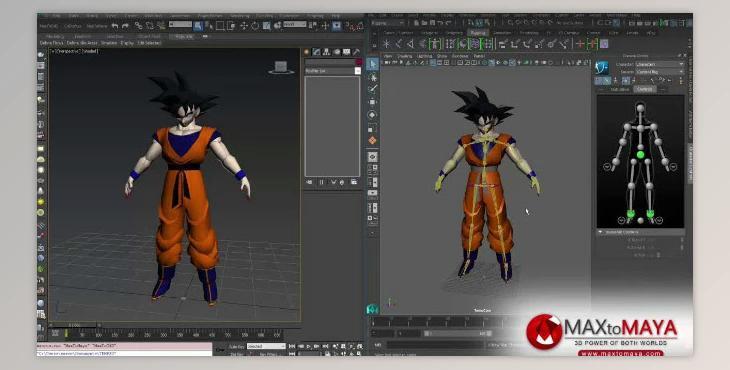
Task: Activate Select and Scale in 3ds Max
Action: (267, 26)
